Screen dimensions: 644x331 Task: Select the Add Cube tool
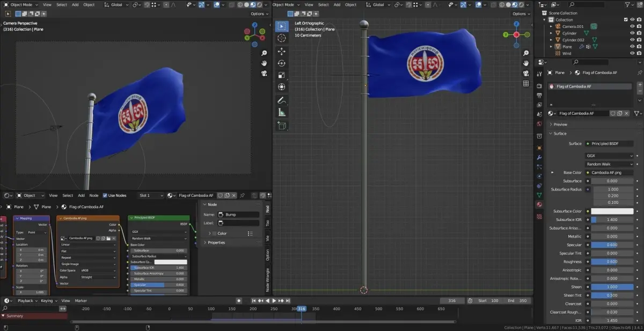coord(282,126)
